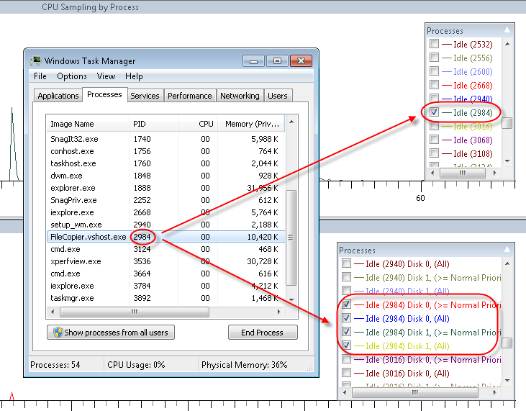Select the dwm.exe process row
Viewport: 526px width, 411px height.
(166, 175)
